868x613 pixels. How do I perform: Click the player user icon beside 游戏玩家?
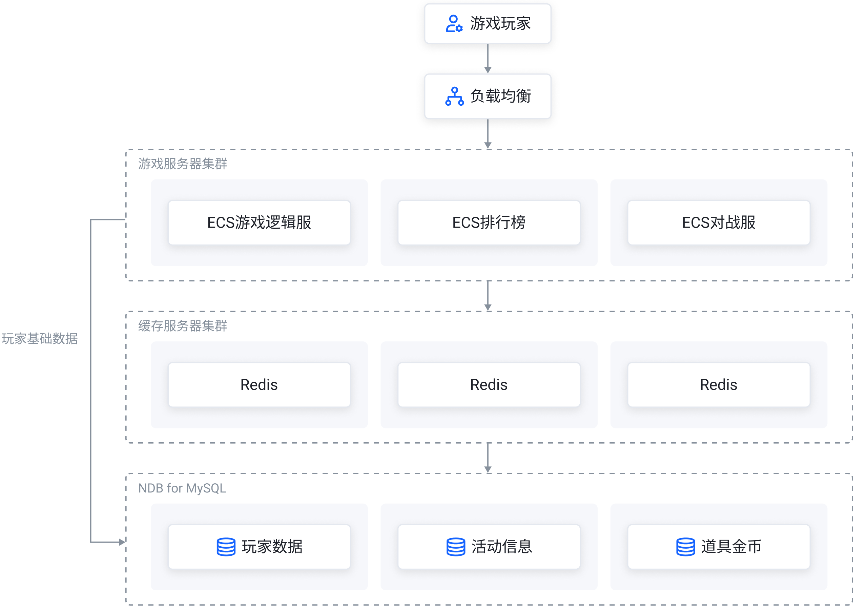[x=454, y=24]
